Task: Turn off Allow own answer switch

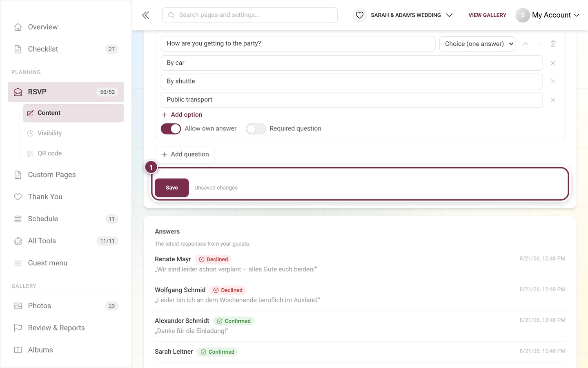Action: (171, 129)
